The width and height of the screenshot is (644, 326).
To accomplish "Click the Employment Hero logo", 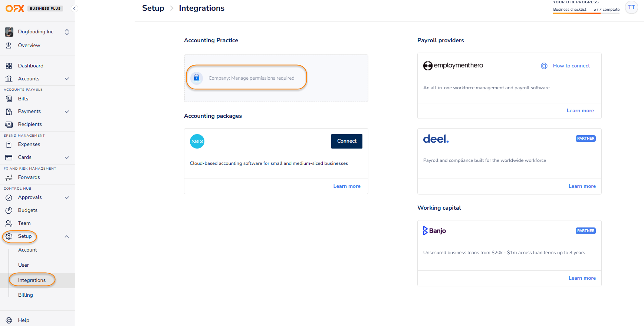I will tap(453, 66).
